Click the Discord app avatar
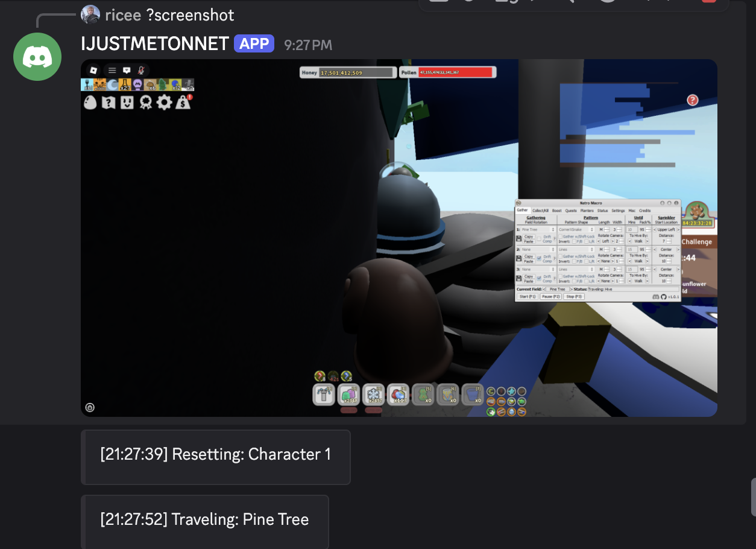The image size is (756, 549). [x=37, y=57]
